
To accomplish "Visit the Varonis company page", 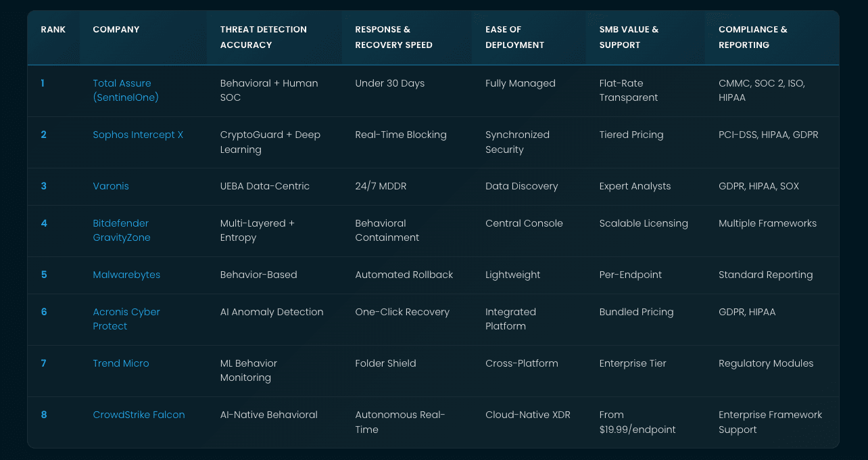I will (111, 186).
